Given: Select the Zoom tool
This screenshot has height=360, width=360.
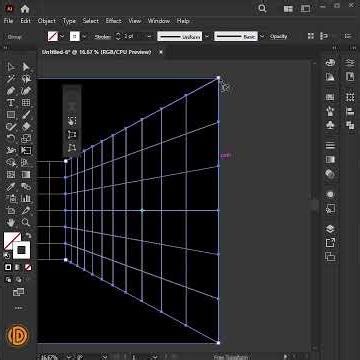Looking at the screenshot, I should (x=26, y=222).
